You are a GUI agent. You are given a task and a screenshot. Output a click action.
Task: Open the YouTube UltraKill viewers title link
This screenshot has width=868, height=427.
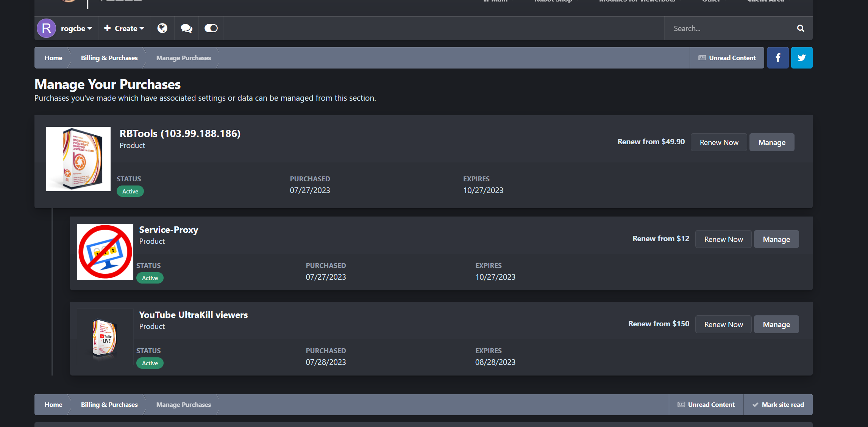(193, 315)
